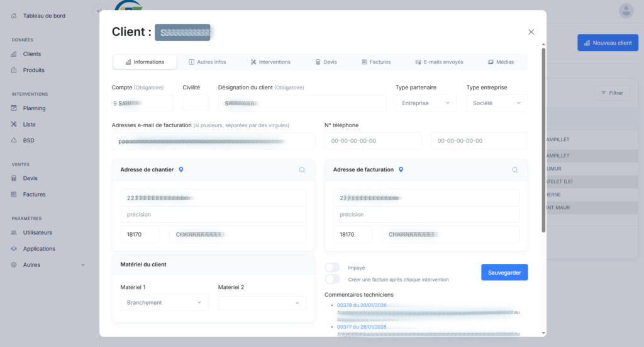
Task: Open Type partenaire dropdown
Action: (x=426, y=103)
